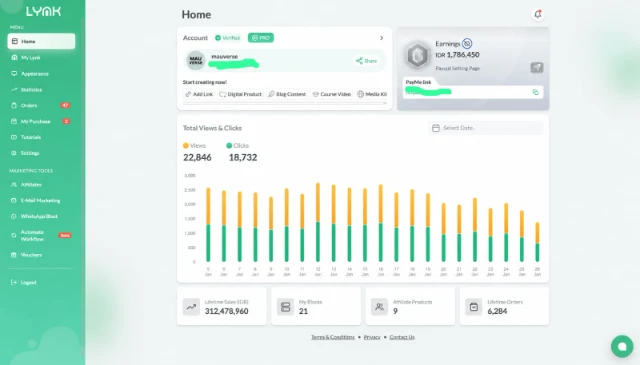The image size is (640, 365).
Task: Toggle the Clicks legend item
Action: point(238,146)
